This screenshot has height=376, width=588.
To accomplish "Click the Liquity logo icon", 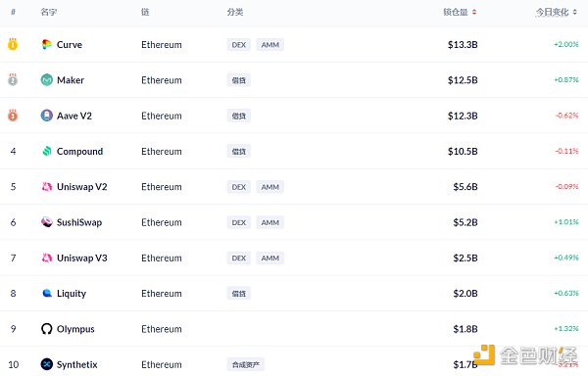I will (x=46, y=293).
